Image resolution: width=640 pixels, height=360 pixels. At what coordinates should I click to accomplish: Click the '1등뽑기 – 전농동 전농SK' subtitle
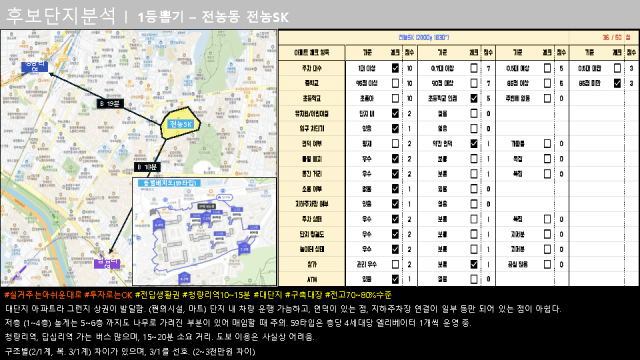pos(213,17)
